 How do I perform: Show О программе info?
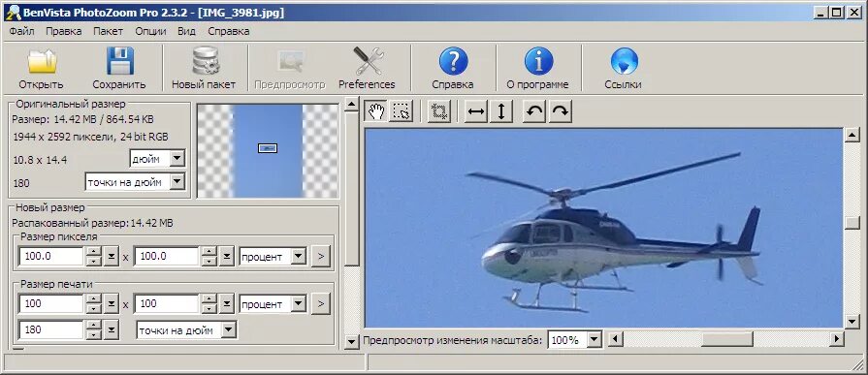tap(537, 69)
